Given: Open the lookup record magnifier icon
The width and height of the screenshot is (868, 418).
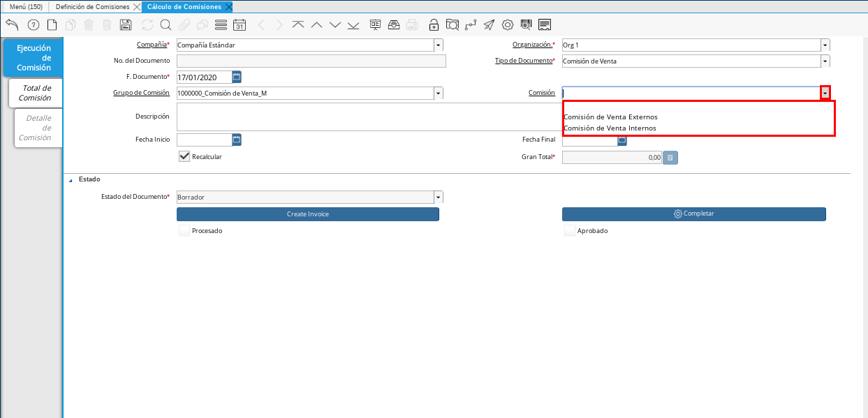Looking at the screenshot, I should coord(165,25).
